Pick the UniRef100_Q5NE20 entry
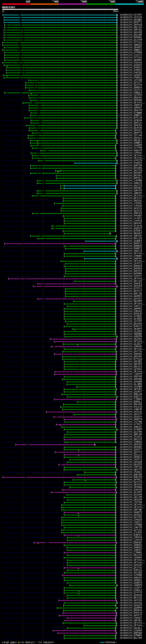 point(131,50)
